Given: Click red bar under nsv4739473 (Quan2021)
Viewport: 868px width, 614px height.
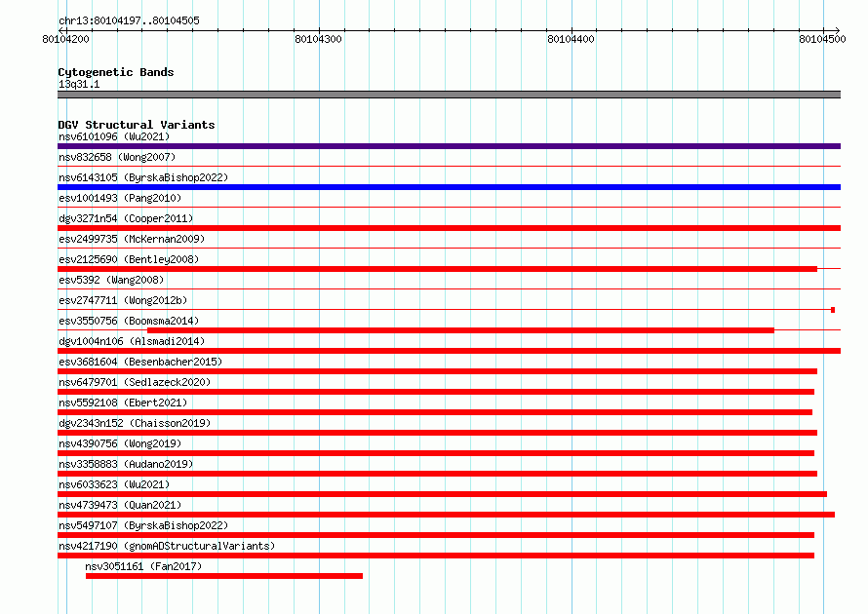Looking at the screenshot, I should (x=446, y=515).
